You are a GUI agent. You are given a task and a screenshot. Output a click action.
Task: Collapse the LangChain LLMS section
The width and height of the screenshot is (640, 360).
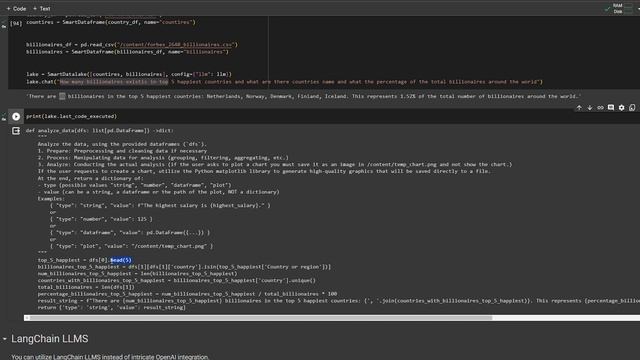click(4, 339)
